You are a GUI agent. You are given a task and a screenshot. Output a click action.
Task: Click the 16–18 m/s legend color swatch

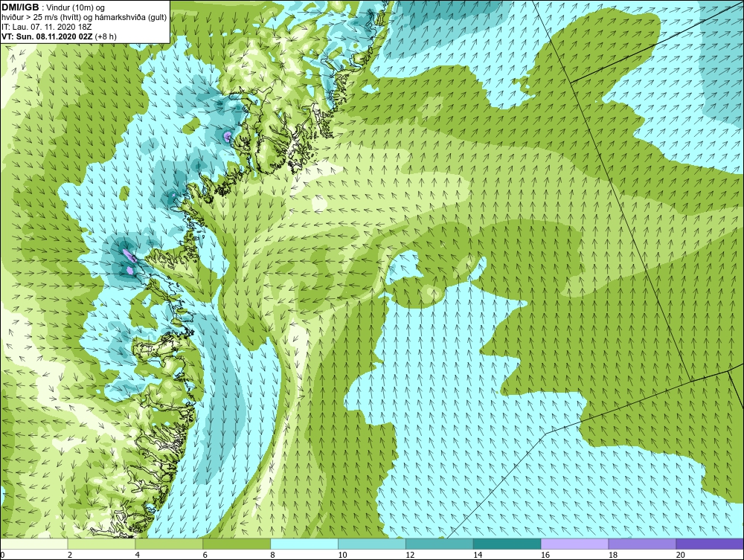pyautogui.click(x=574, y=544)
